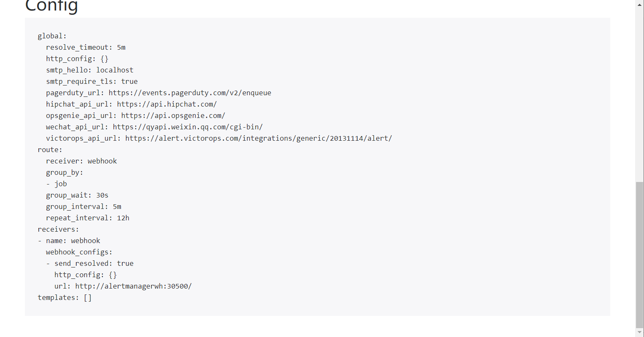Click the group_interval: 5m line
The width and height of the screenshot is (644, 337).
coord(84,206)
